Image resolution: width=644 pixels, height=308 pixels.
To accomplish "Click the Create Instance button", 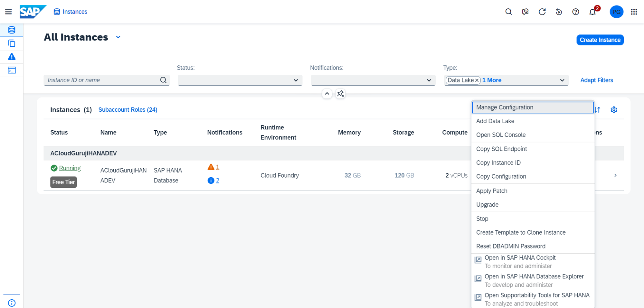I will (600, 40).
